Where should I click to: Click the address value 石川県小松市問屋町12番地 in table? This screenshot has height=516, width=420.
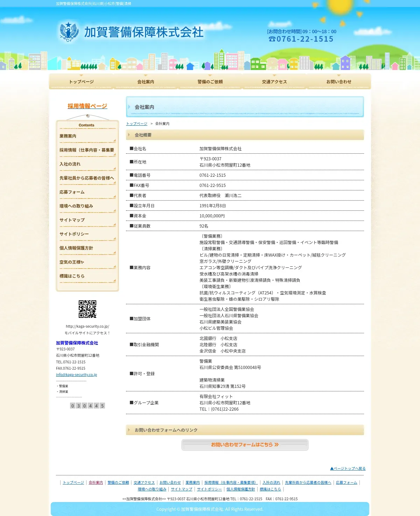pos(225,165)
